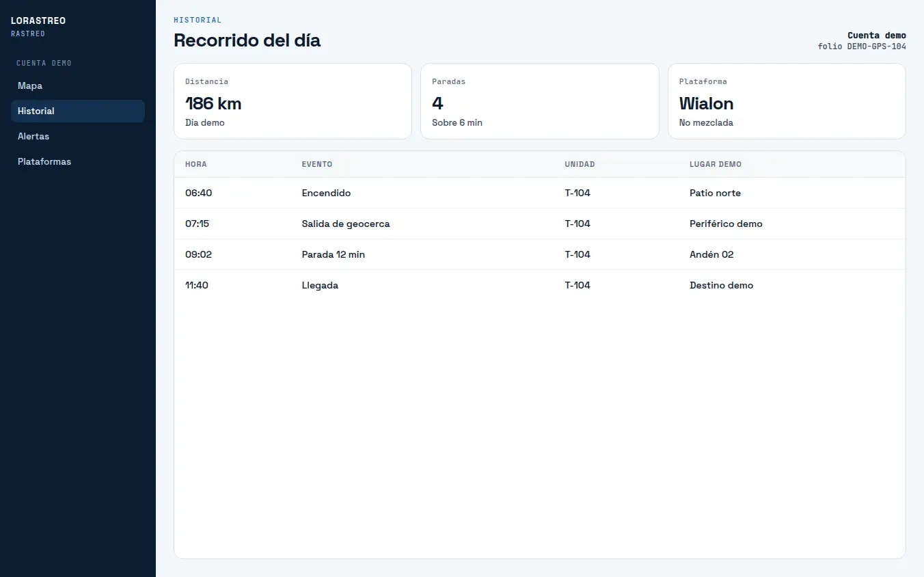
Task: Click the Cuenta demo account label
Action: click(877, 36)
